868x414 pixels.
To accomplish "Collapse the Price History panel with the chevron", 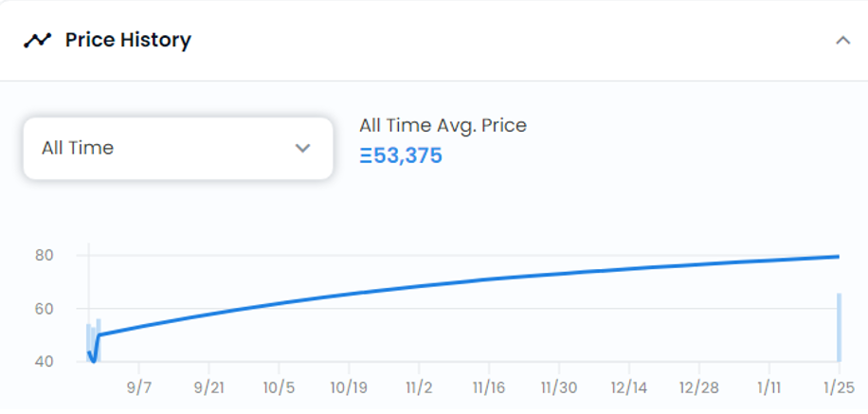I will 842,41.
